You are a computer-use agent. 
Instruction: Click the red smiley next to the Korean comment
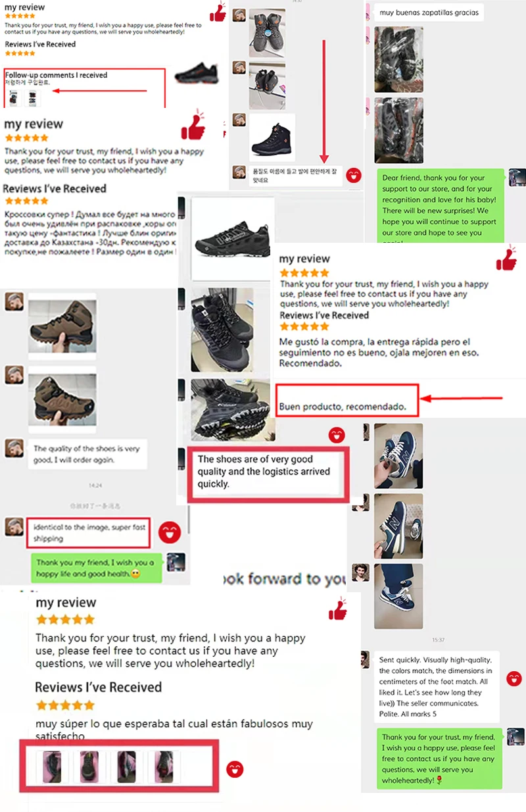(x=354, y=175)
